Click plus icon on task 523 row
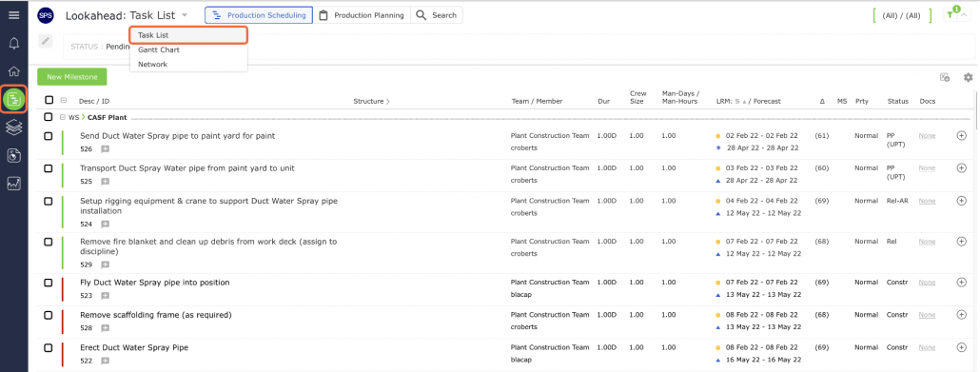This screenshot has width=980, height=372. coord(961,282)
